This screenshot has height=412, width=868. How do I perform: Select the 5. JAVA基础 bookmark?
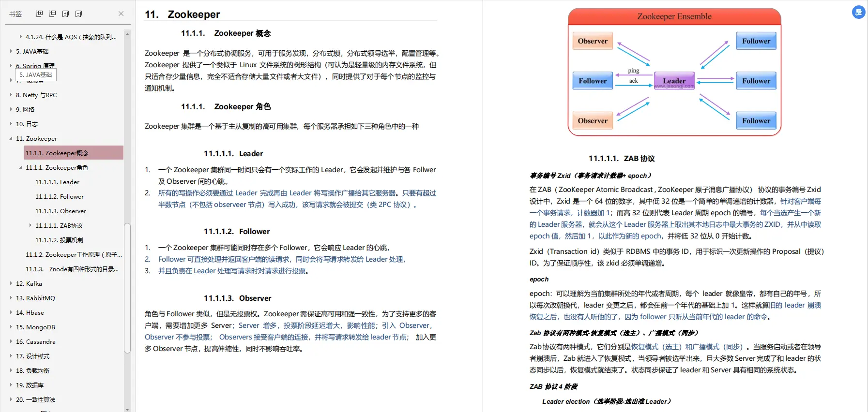(x=32, y=51)
